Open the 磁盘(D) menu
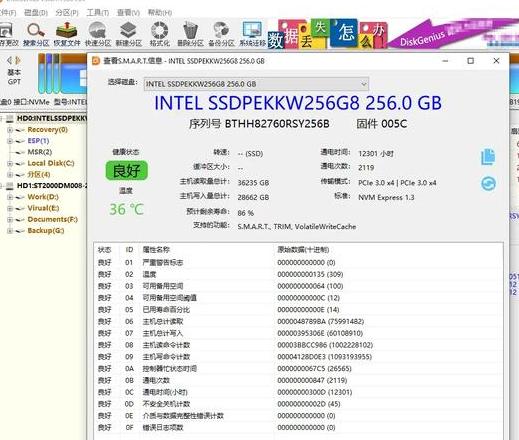The height and width of the screenshot is (440, 519). (36, 13)
